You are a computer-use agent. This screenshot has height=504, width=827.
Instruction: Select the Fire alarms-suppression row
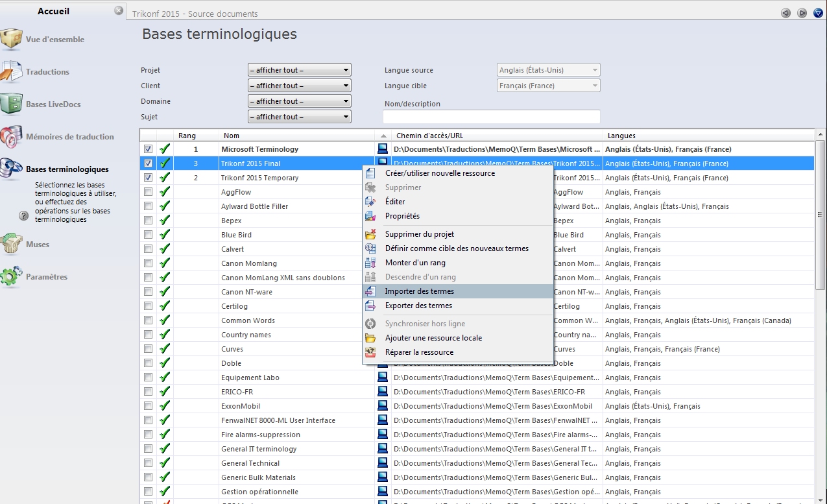click(x=477, y=435)
